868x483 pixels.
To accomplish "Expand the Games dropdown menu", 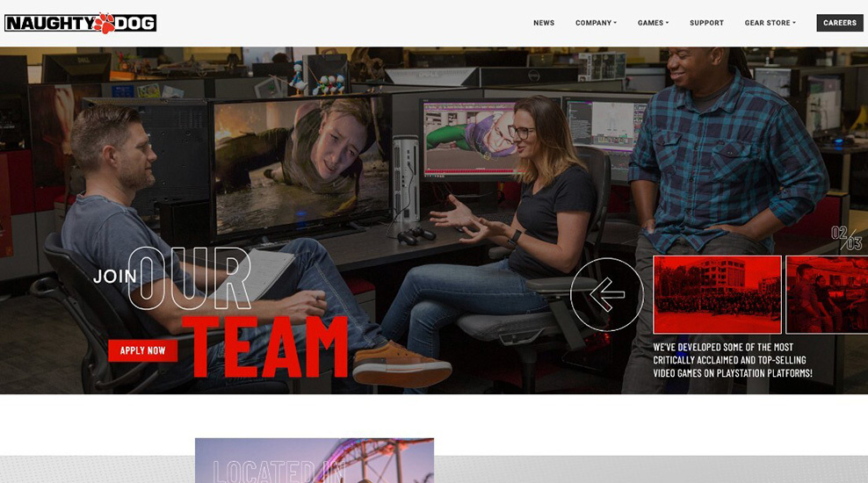I will tap(654, 23).
